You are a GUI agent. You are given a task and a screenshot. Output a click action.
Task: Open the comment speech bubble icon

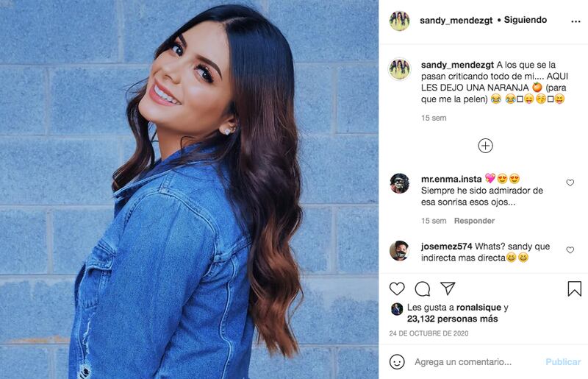coord(422,289)
